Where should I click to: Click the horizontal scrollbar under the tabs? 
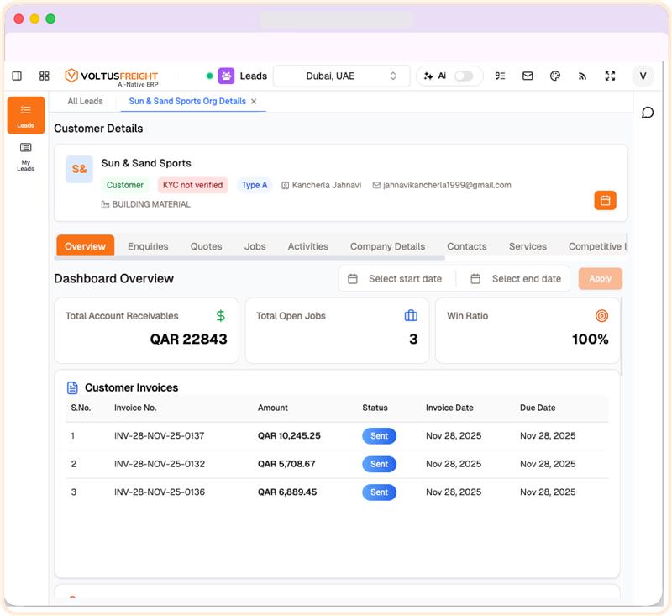[249, 258]
